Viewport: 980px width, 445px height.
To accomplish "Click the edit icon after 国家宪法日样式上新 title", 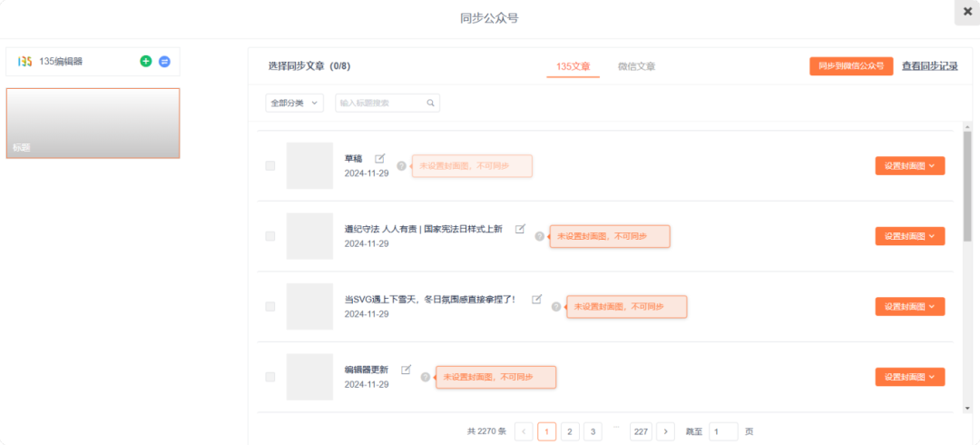I will 520,229.
